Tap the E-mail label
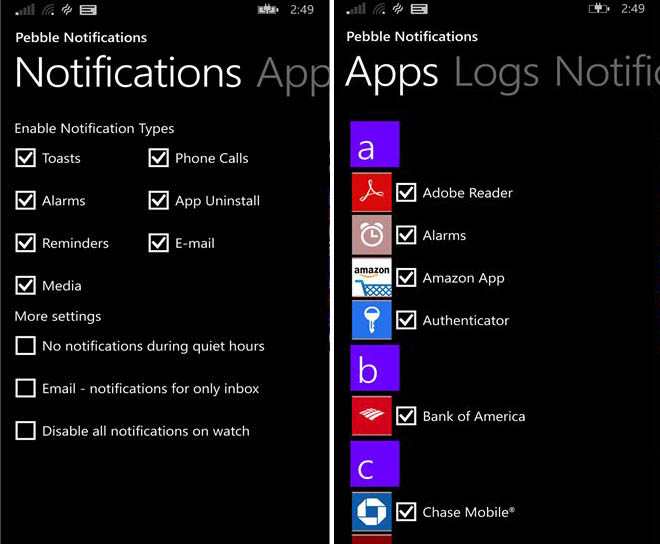Image resolution: width=660 pixels, height=544 pixels. click(195, 243)
